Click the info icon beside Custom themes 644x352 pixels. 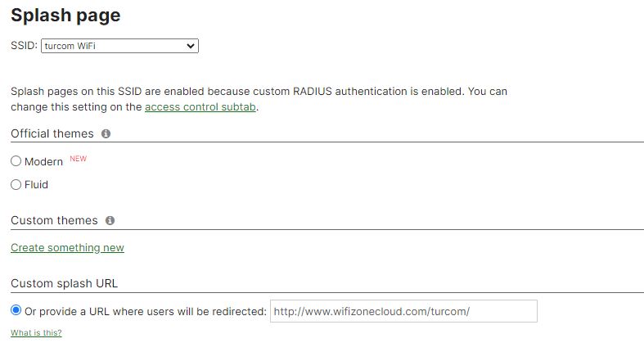[x=110, y=220]
